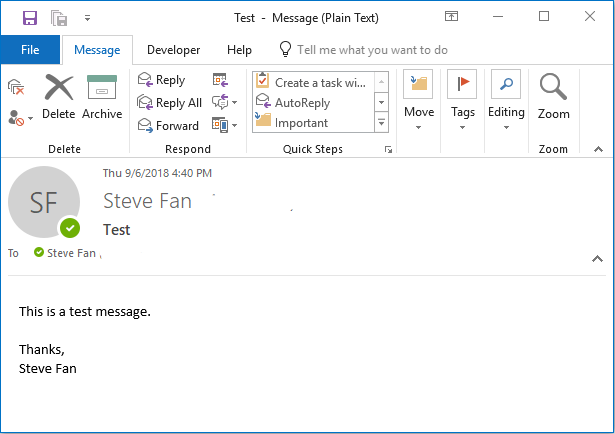Click the Reply button
This screenshot has width=615, height=434.
pyautogui.click(x=161, y=80)
